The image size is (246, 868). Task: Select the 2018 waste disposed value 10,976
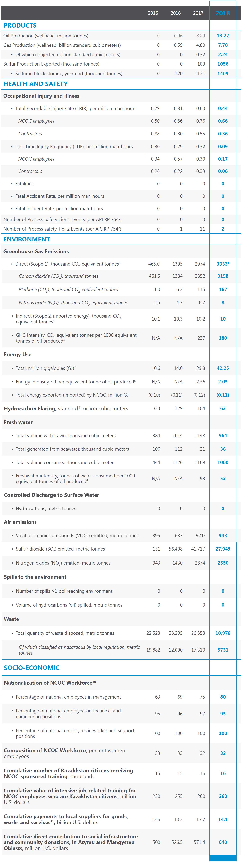click(x=223, y=633)
